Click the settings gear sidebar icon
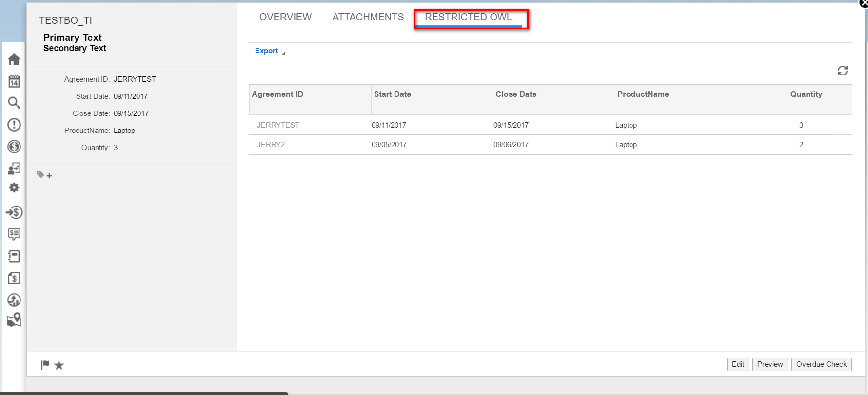 coord(14,188)
